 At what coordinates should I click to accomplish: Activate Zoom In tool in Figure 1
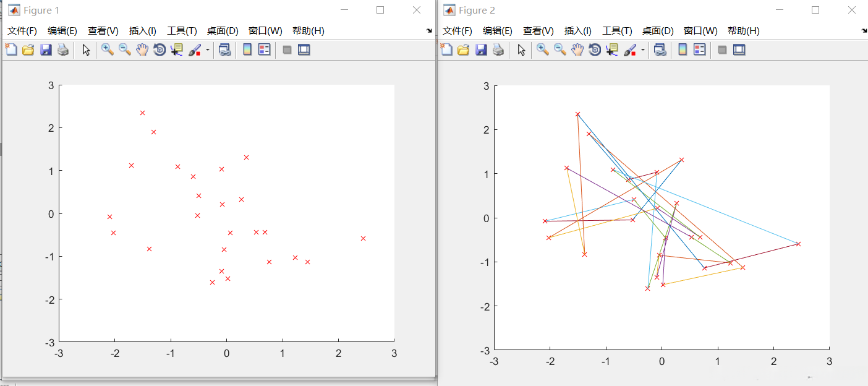point(108,50)
